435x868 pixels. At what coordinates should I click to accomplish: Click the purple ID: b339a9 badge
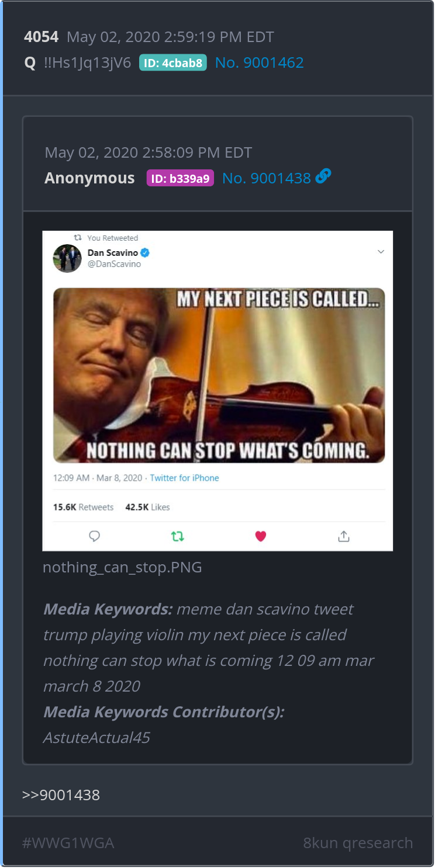(x=180, y=178)
